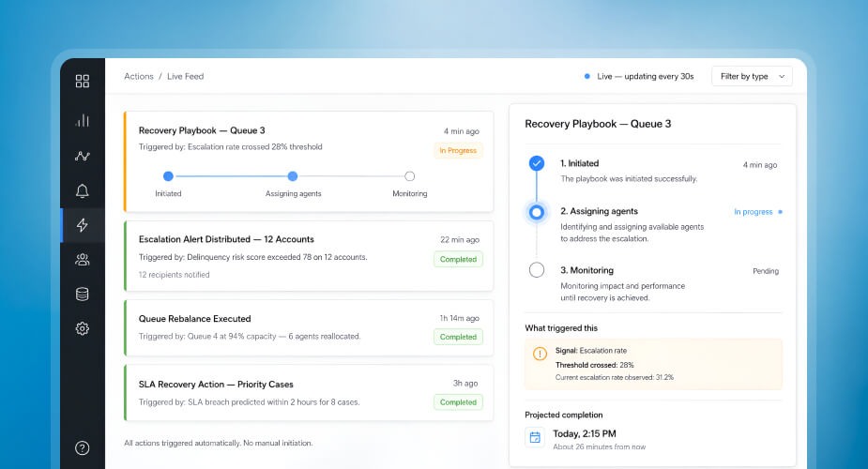Click 'Triggered by: Queue 4 at 94% capacity' text

249,336
